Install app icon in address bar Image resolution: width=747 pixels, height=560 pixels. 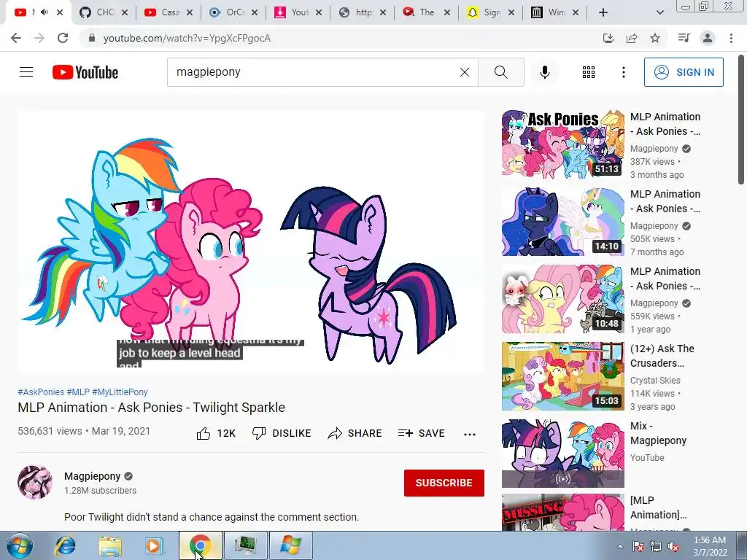(x=608, y=38)
